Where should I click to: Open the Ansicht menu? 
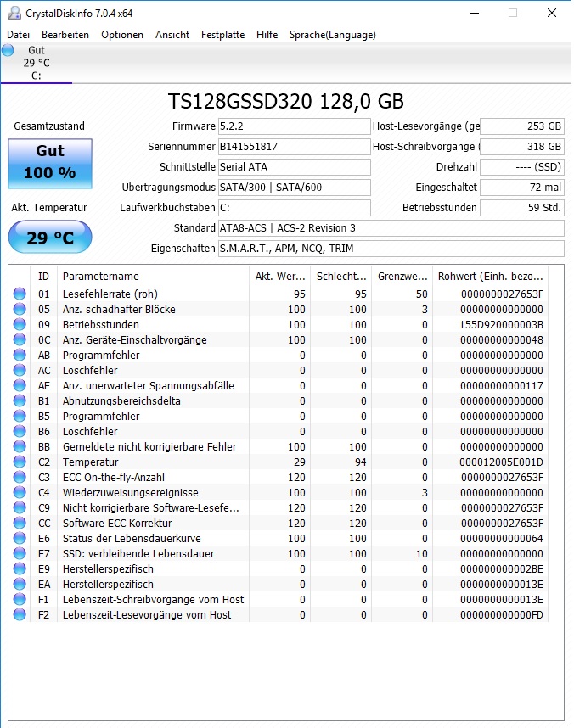click(x=172, y=35)
